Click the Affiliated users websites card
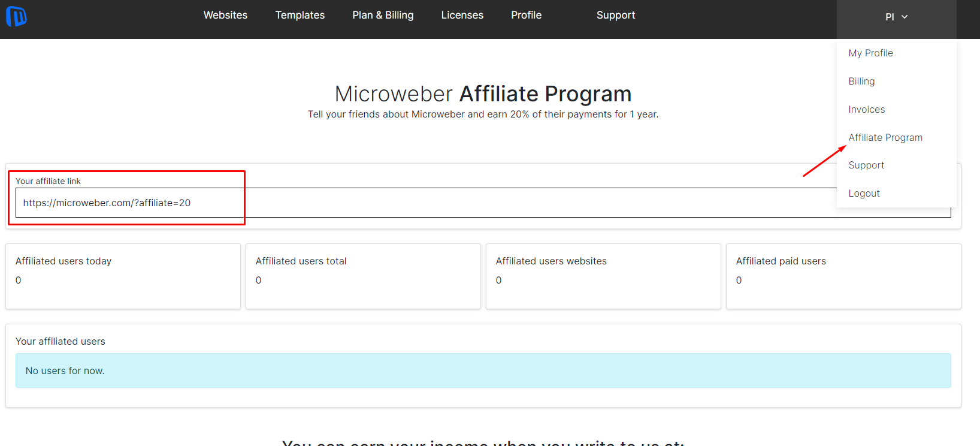Image resolution: width=980 pixels, height=446 pixels. coord(603,276)
